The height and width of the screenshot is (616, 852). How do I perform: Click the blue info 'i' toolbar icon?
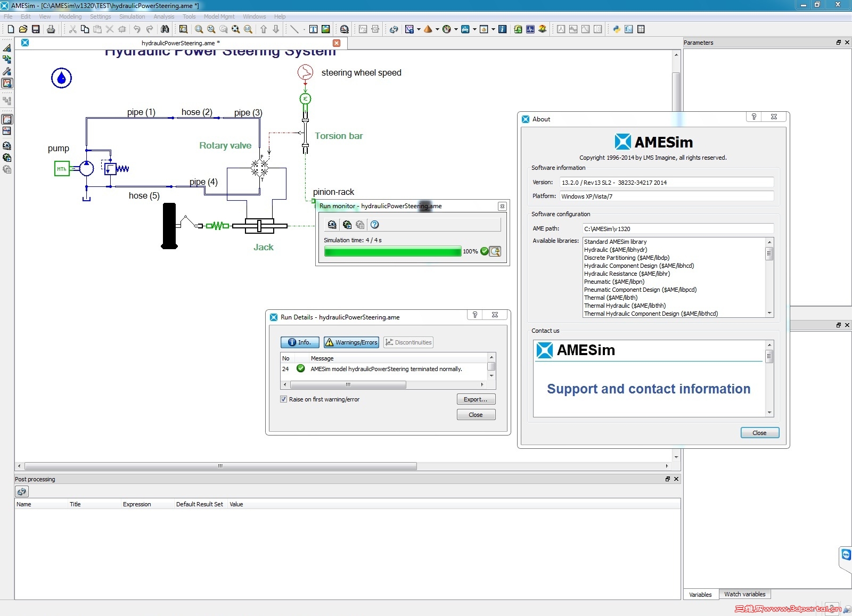(x=502, y=29)
